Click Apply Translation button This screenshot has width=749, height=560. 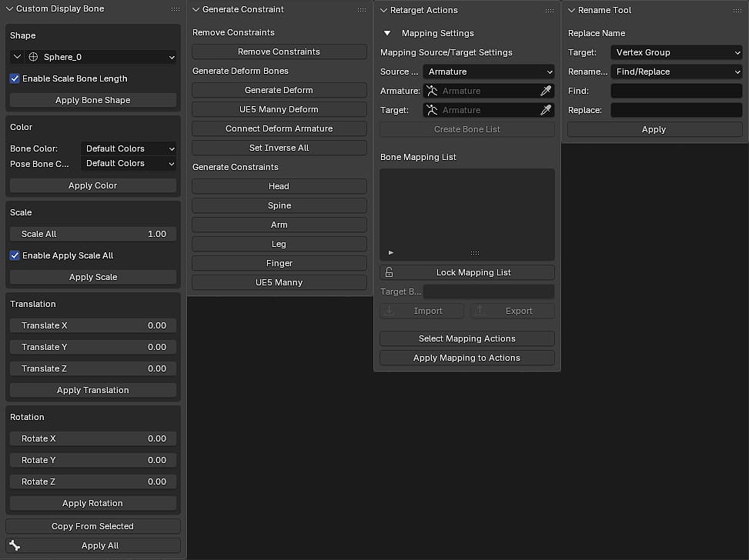click(x=93, y=390)
